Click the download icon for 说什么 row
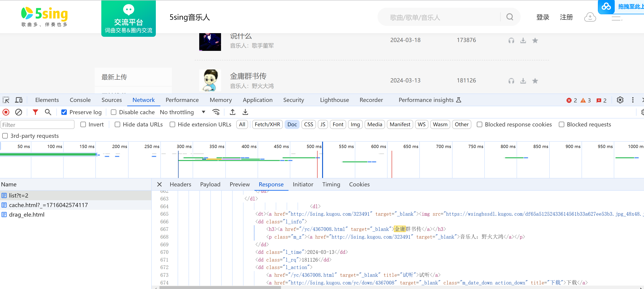 pos(523,40)
